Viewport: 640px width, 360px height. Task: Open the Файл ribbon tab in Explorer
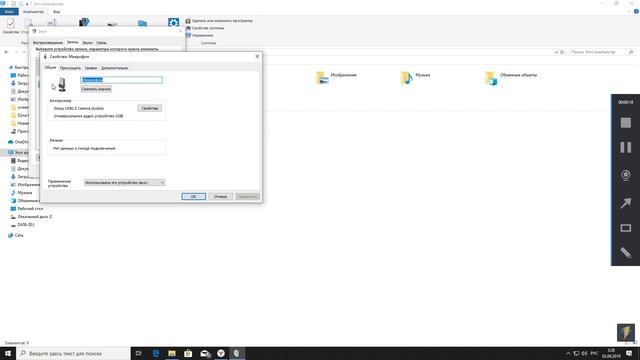pyautogui.click(x=9, y=11)
